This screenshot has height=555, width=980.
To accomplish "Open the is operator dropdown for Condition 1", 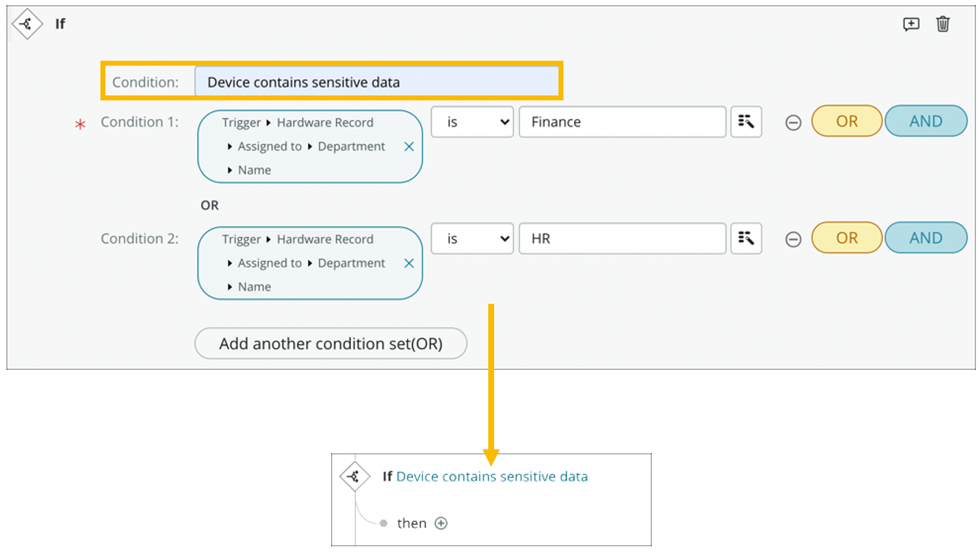I will point(471,122).
